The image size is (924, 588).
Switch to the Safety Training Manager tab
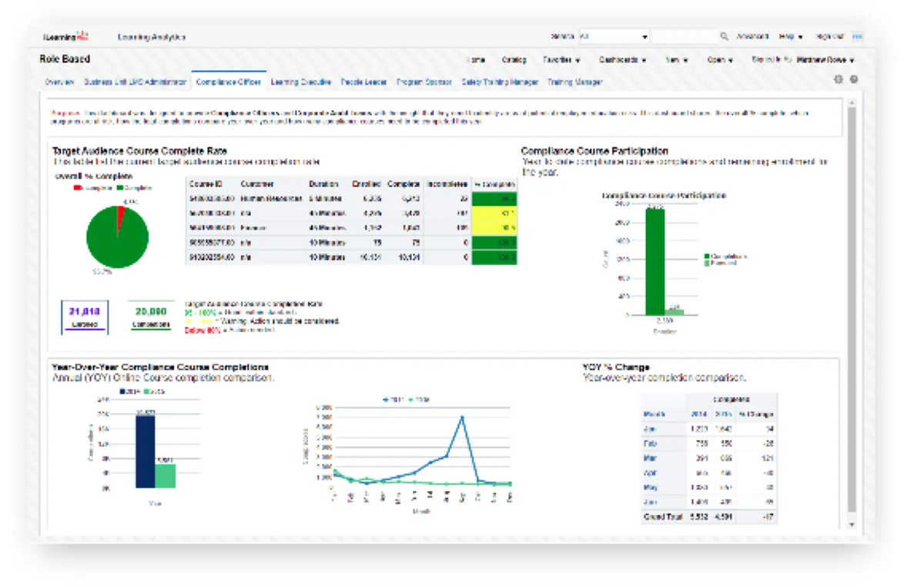(x=500, y=81)
